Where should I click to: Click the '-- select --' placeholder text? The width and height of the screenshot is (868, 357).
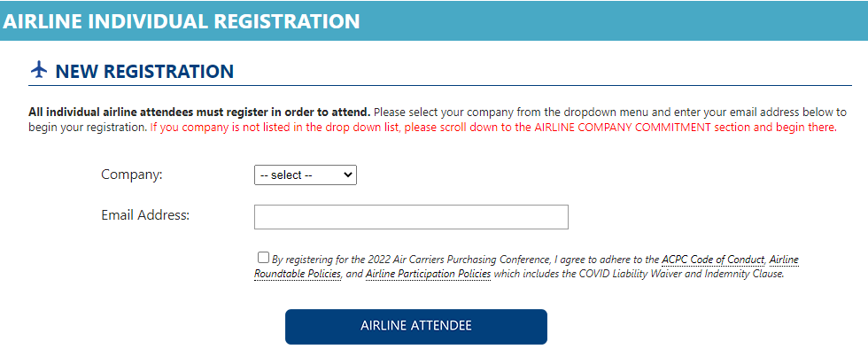tap(286, 175)
